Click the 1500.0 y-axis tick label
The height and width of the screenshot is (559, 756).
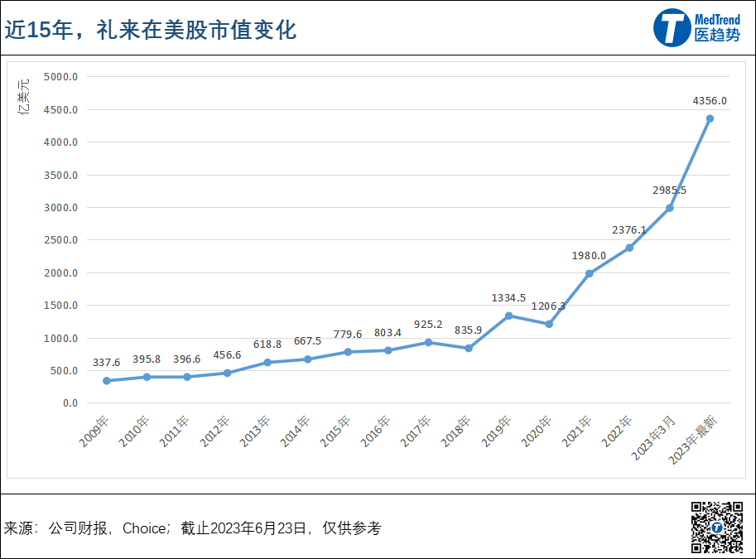pos(60,306)
